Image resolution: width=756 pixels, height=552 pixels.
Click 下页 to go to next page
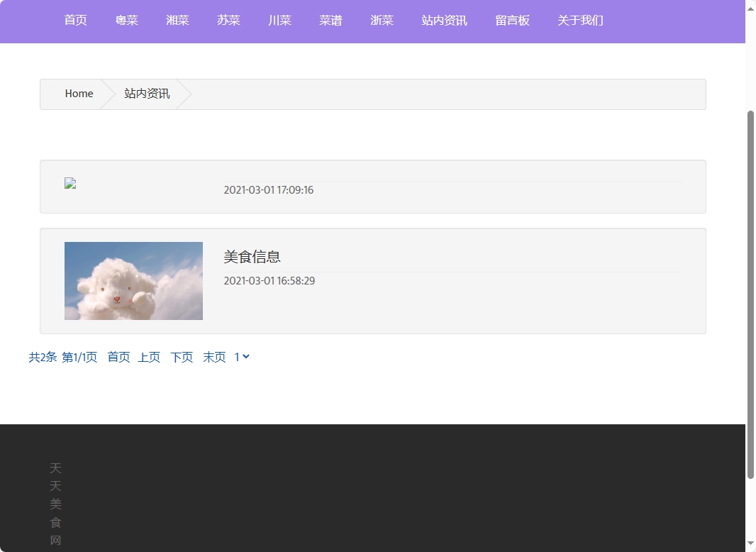pyautogui.click(x=182, y=357)
